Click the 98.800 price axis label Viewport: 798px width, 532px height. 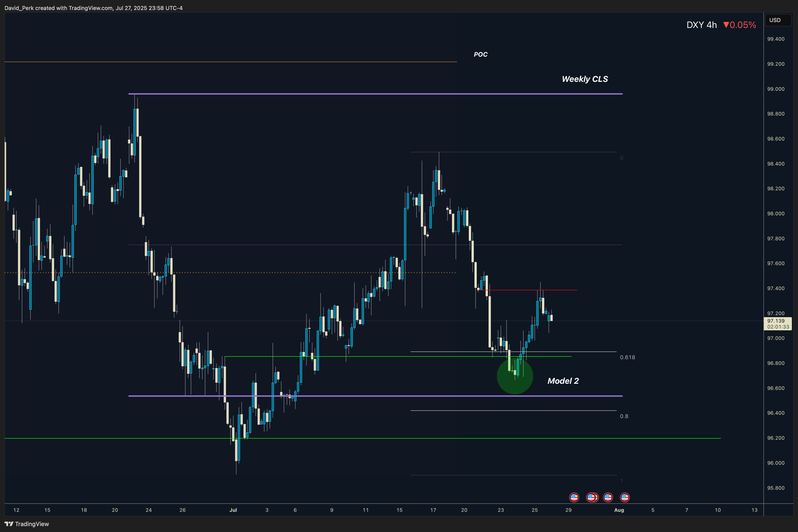point(776,114)
